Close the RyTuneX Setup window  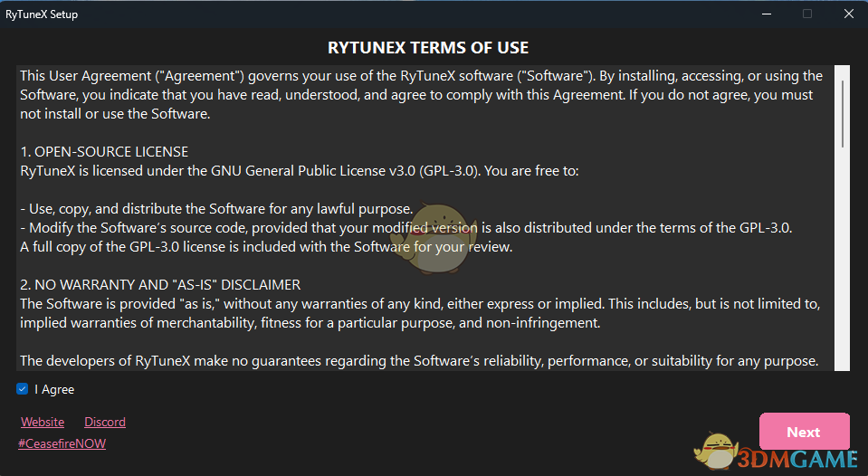click(849, 14)
